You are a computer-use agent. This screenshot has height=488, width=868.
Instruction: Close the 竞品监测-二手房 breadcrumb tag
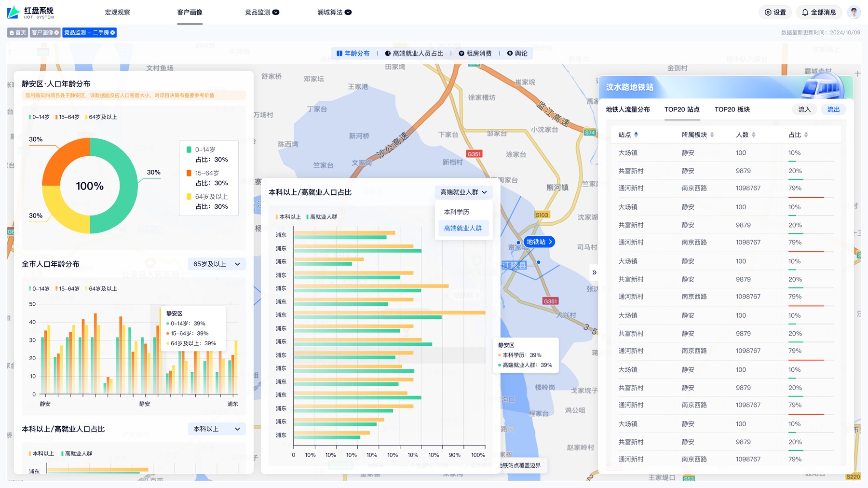[x=112, y=33]
